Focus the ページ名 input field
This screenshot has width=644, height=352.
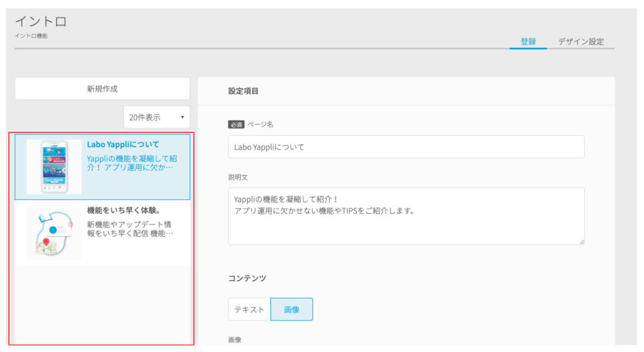(406, 147)
